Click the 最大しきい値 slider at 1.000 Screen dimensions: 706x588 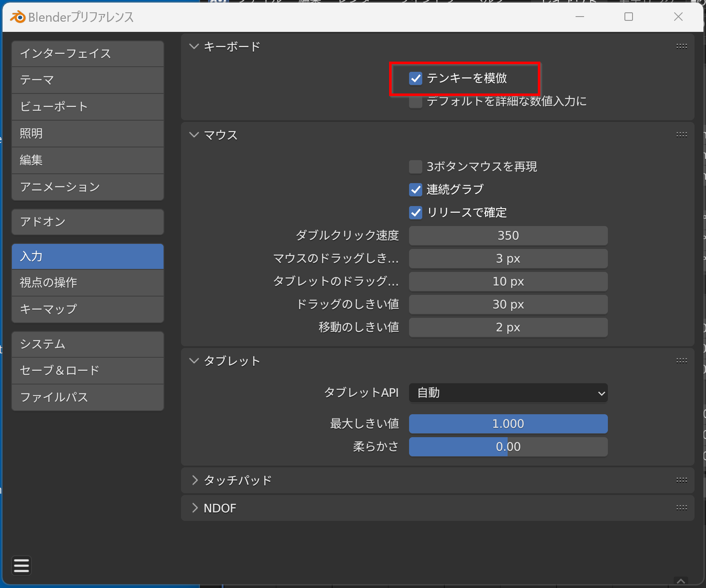pos(508,424)
